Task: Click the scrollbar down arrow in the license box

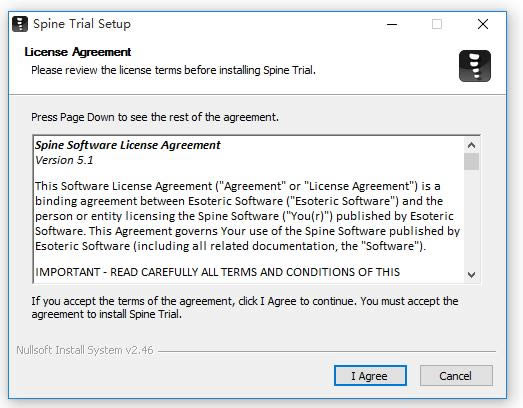Action: [x=471, y=275]
